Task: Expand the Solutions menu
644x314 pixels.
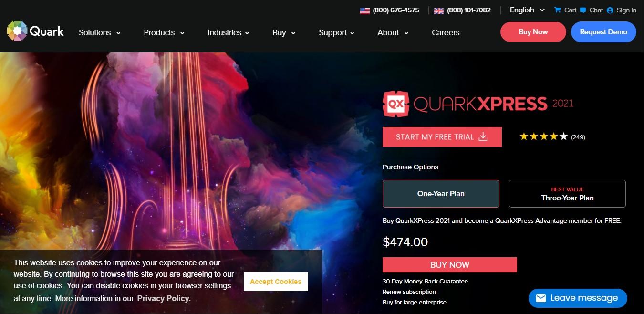Action: click(x=99, y=32)
